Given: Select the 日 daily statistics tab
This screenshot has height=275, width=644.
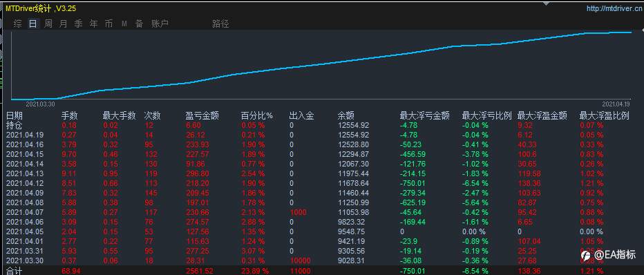Looking at the screenshot, I should tap(32, 23).
